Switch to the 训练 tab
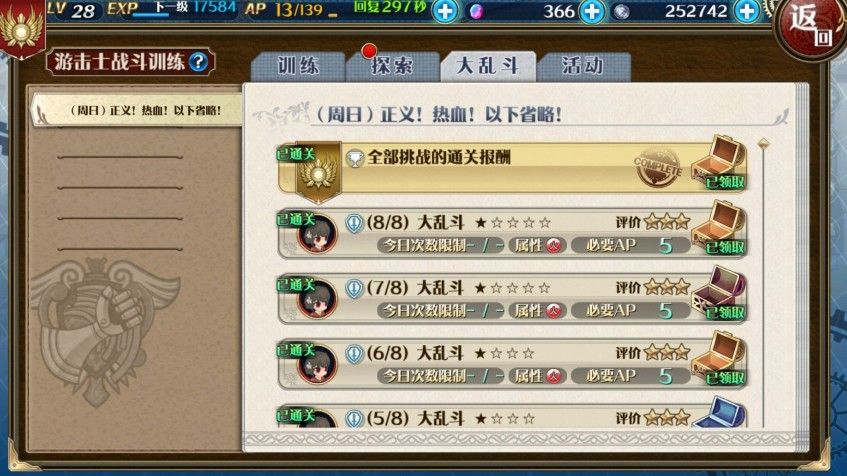This screenshot has height=476, width=847. click(x=298, y=66)
